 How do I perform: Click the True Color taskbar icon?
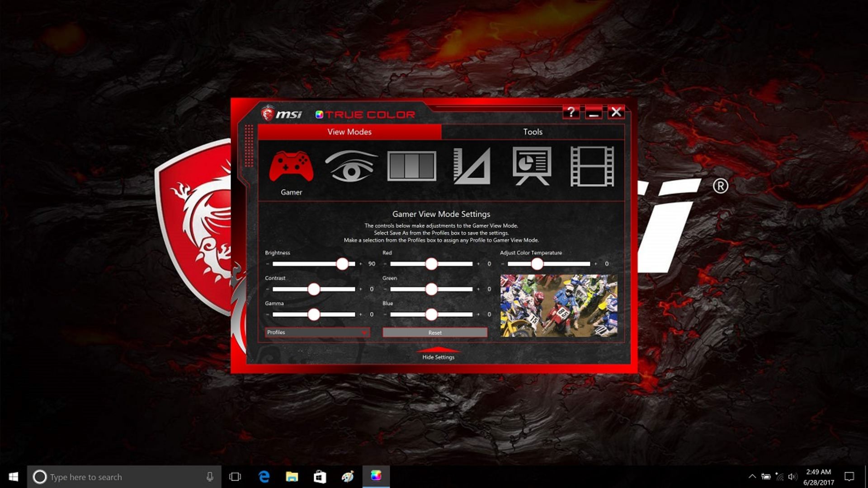pos(376,476)
